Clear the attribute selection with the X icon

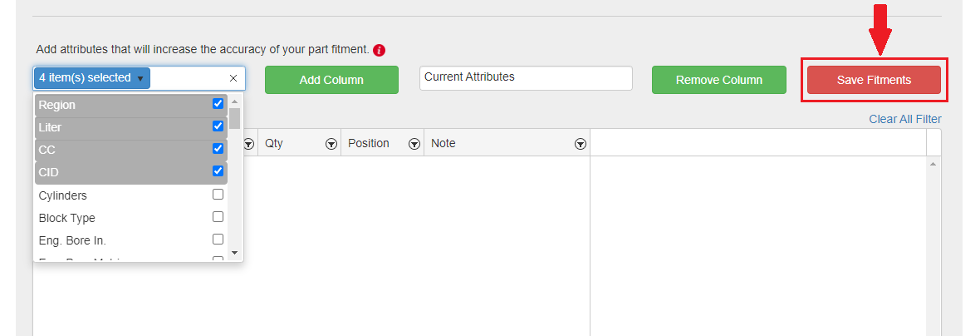(x=233, y=78)
